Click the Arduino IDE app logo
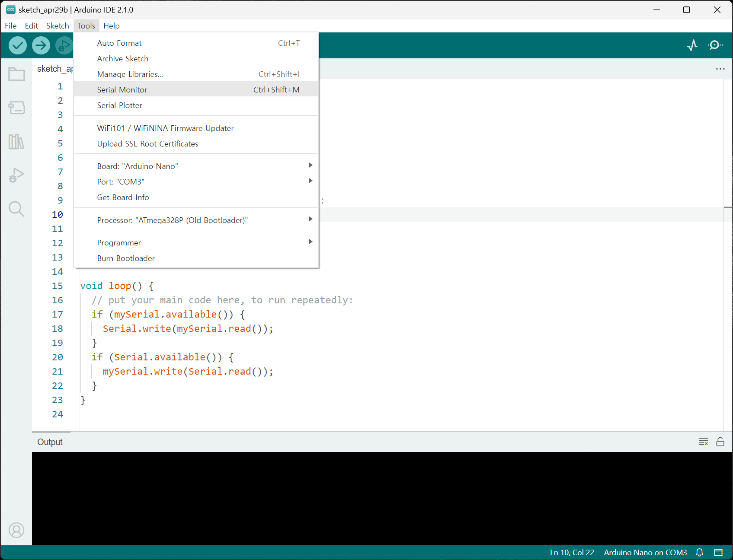This screenshot has height=560, width=733. point(11,10)
